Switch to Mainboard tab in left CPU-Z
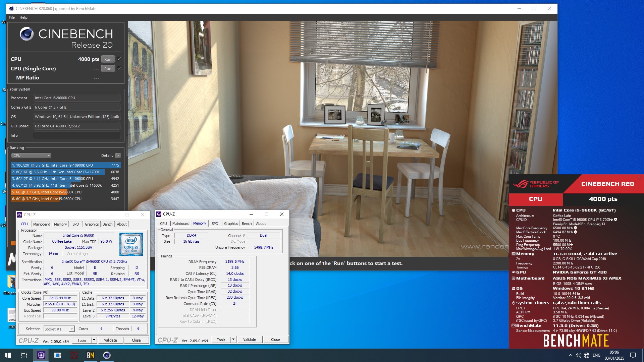644x362 pixels. [42, 224]
